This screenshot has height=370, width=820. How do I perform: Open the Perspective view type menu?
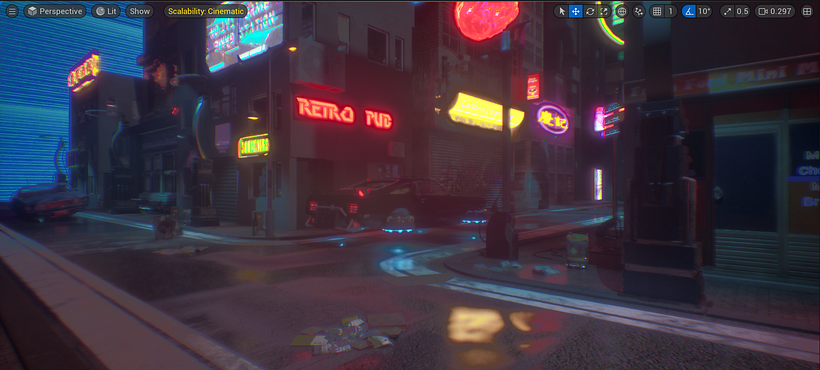[55, 11]
